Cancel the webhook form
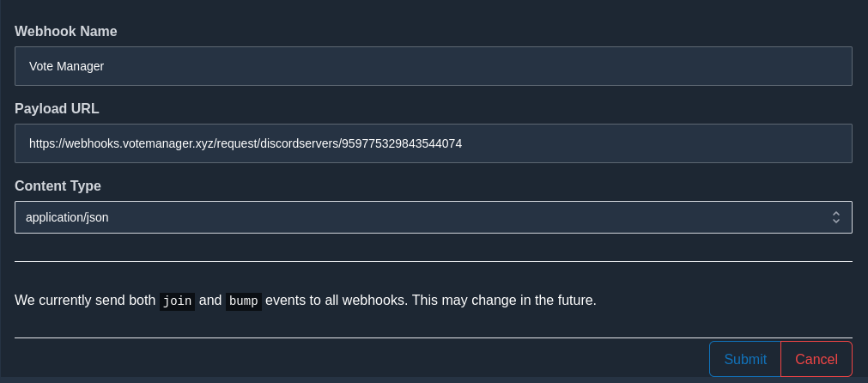 click(816, 359)
